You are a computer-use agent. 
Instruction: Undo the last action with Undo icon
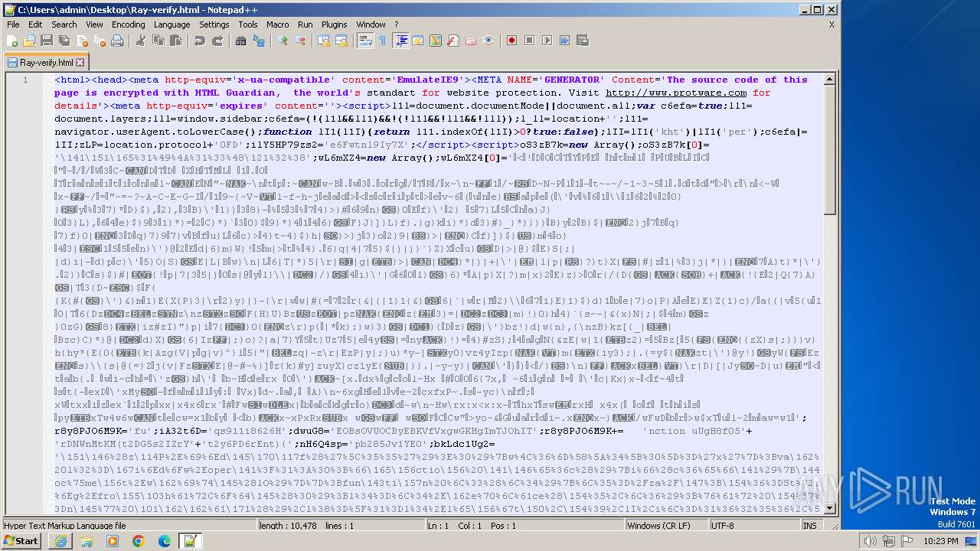tap(199, 41)
